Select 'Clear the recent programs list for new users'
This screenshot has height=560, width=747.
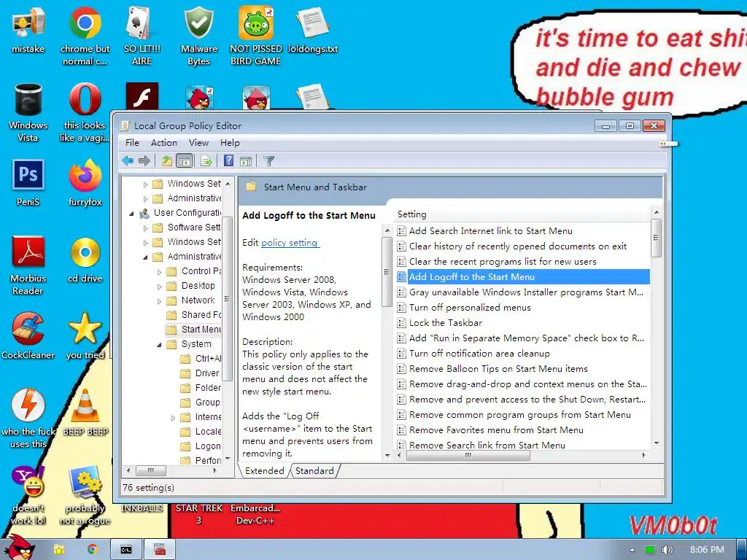pos(503,262)
